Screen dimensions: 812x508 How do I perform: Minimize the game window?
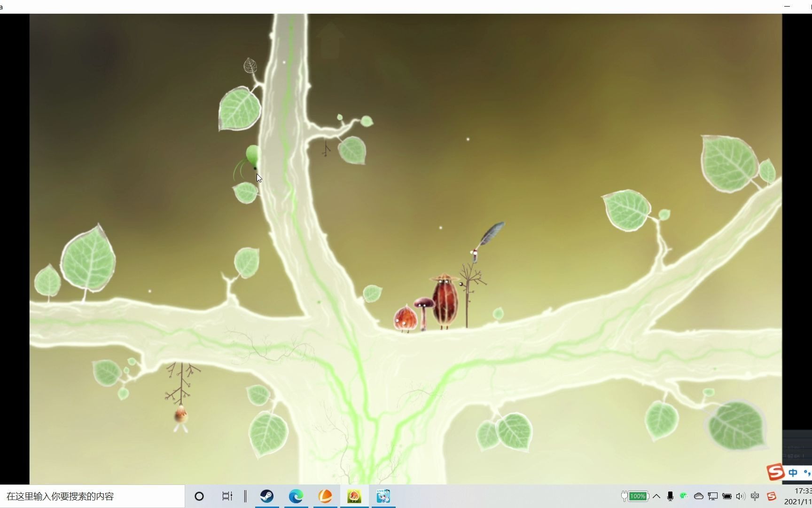click(x=787, y=7)
